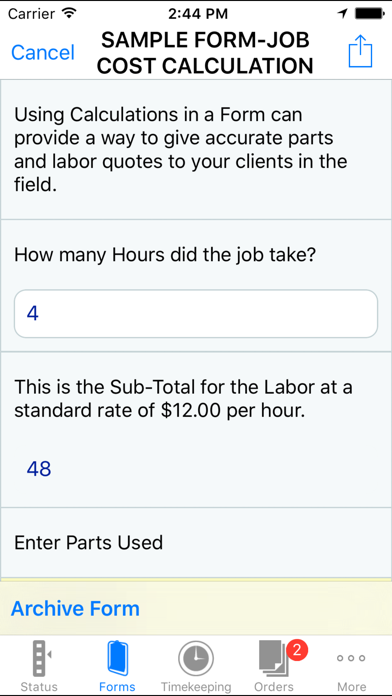Viewport: 392px width, 696px height.
Task: Open the Status tab icon
Action: [42, 658]
